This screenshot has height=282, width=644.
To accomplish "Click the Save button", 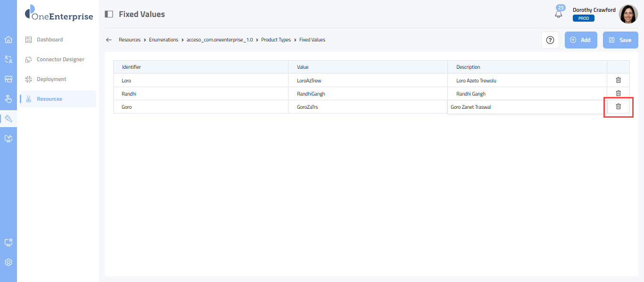I will pos(620,40).
